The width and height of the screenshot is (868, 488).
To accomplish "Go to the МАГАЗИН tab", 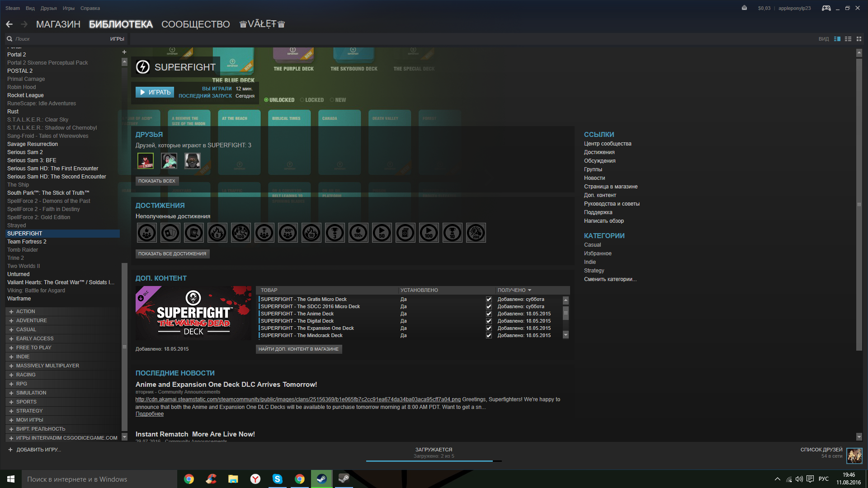I will point(58,24).
